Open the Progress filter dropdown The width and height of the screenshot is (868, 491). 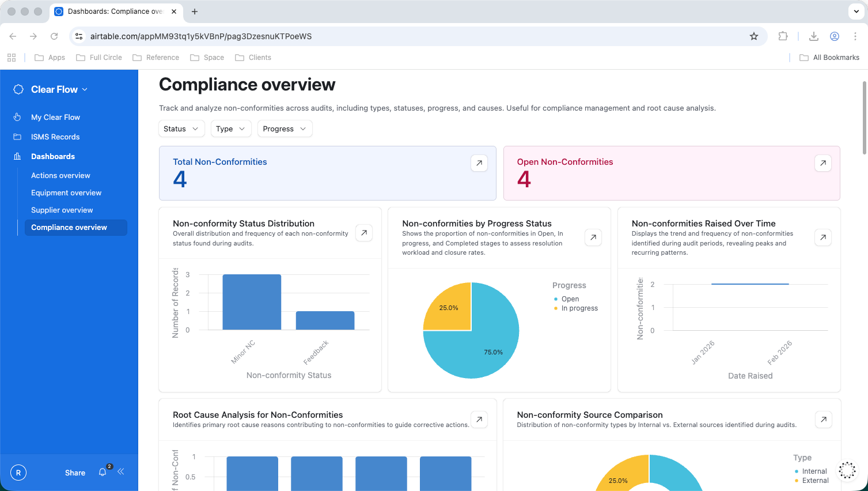pos(285,129)
